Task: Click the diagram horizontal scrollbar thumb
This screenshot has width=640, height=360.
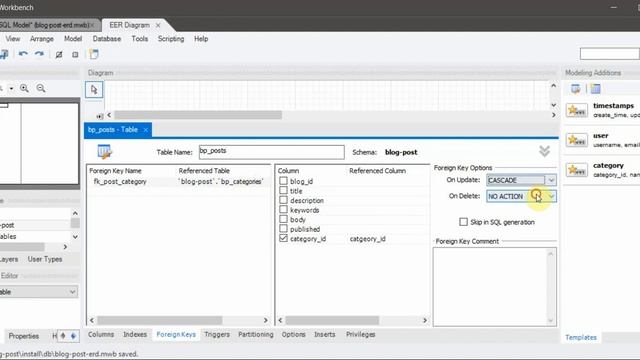Action: [198, 115]
